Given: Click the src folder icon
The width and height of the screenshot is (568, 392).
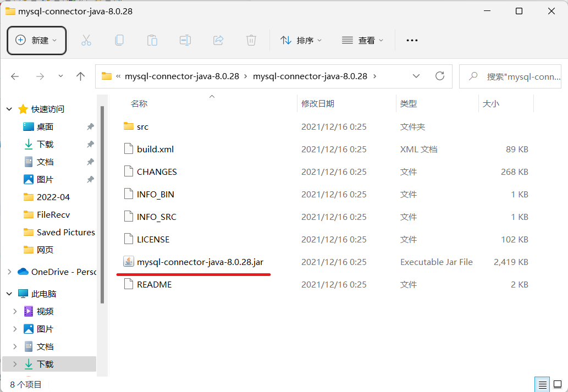Looking at the screenshot, I should [129, 126].
